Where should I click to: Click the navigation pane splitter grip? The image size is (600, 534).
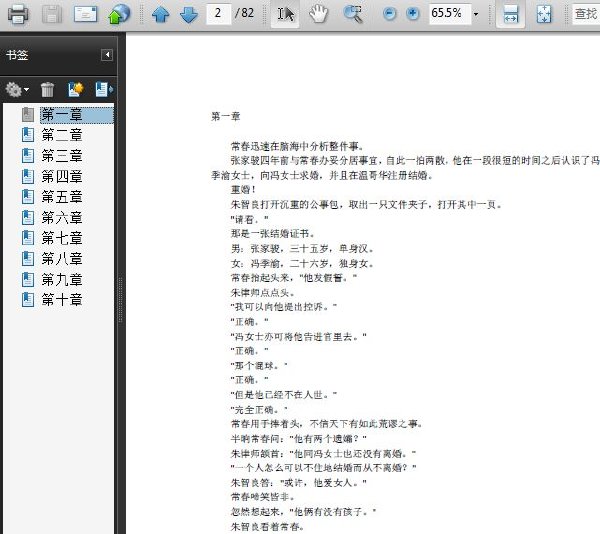pyautogui.click(x=120, y=300)
